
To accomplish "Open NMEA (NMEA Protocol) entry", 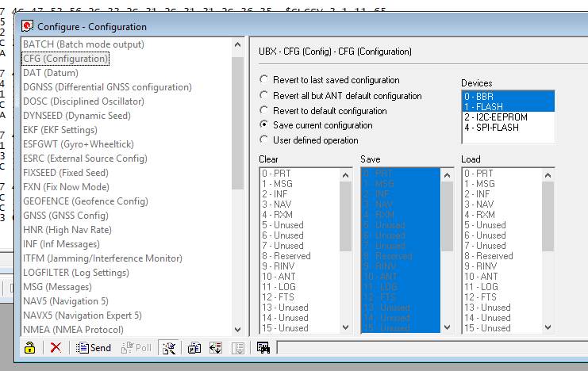I will [73, 330].
